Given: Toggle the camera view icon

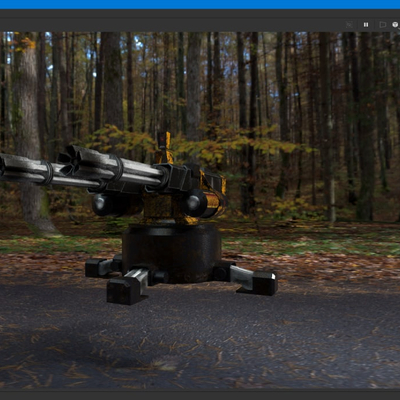Looking at the screenshot, I should [x=383, y=25].
